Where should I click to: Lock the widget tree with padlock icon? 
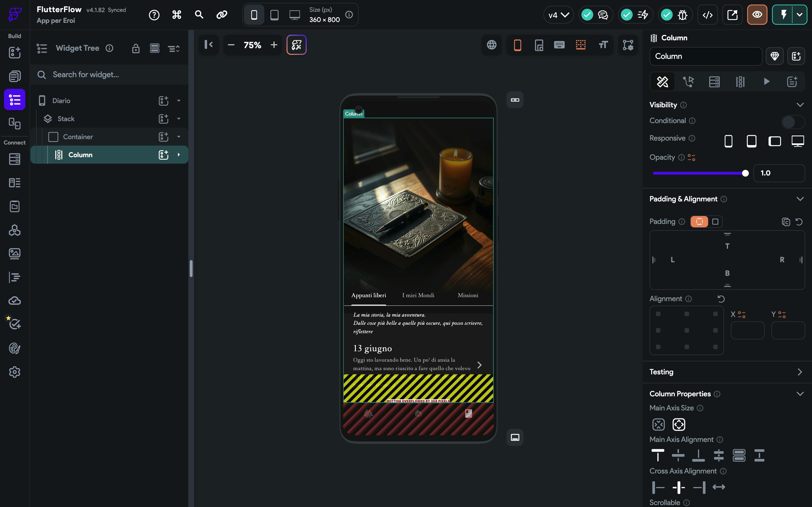point(136,48)
